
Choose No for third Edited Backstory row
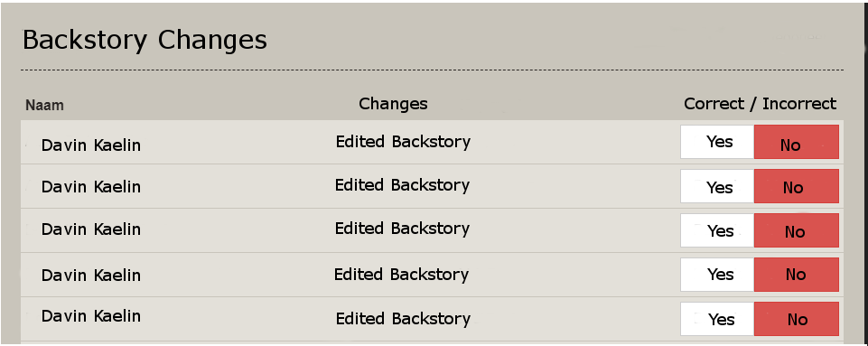coord(797,230)
